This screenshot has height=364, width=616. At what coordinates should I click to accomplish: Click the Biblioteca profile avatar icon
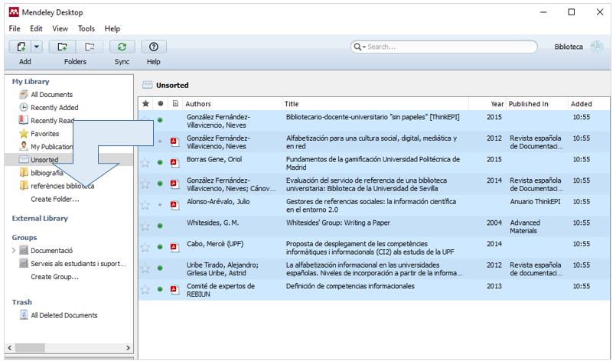pos(597,47)
